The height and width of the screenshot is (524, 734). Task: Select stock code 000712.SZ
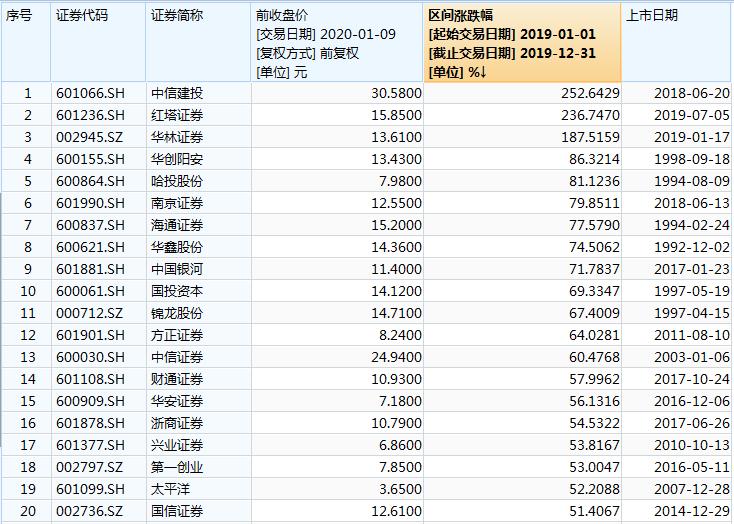[90, 313]
